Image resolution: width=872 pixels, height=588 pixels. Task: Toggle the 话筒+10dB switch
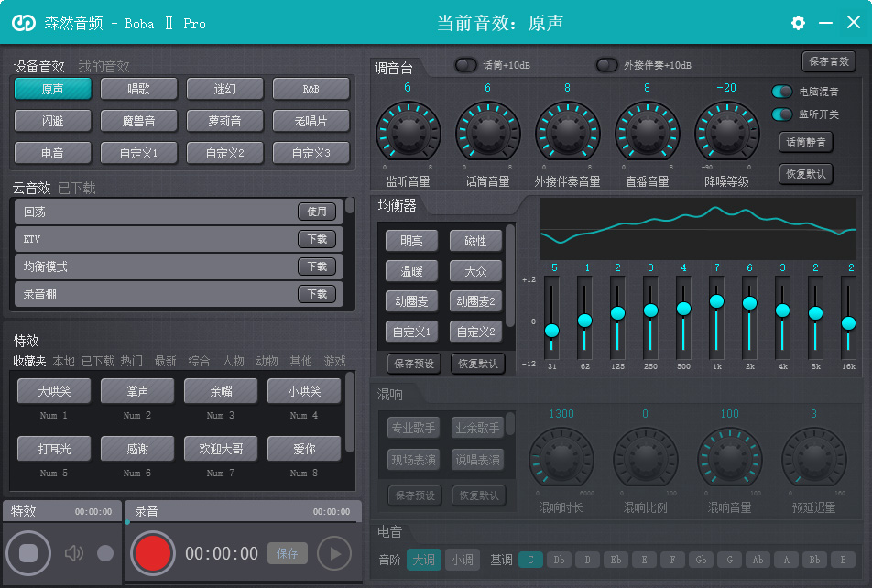click(x=466, y=65)
